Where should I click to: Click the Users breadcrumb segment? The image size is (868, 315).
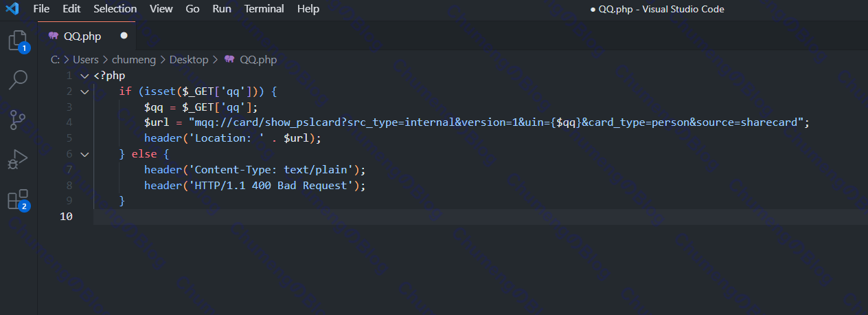point(86,60)
